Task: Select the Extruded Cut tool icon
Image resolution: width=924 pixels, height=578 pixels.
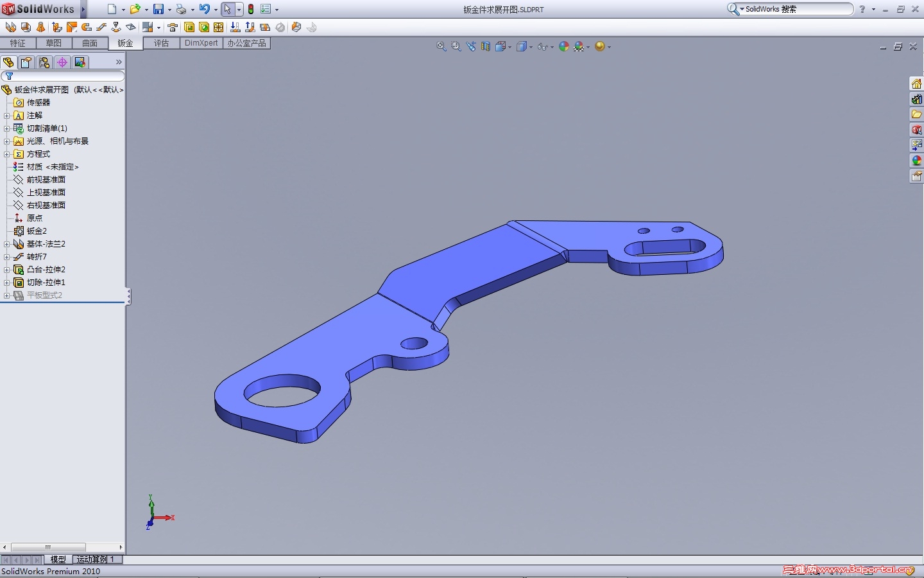Action: coord(189,27)
